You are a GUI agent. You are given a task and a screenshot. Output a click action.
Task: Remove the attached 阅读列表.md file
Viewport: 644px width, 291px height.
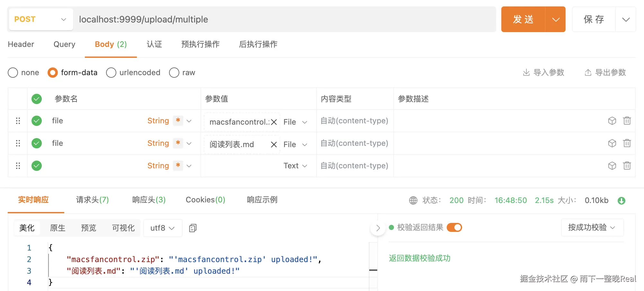[x=274, y=145]
